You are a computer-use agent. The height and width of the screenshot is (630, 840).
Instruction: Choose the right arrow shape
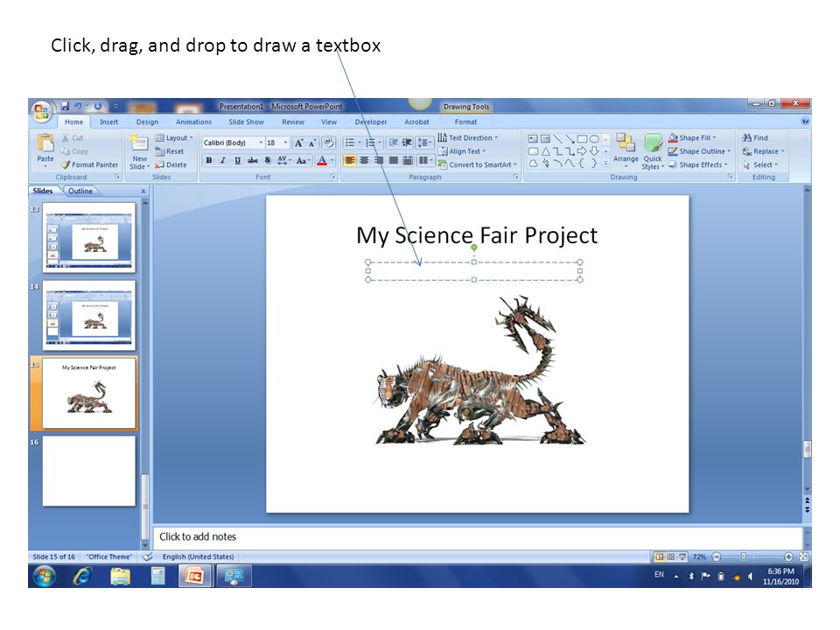(582, 151)
